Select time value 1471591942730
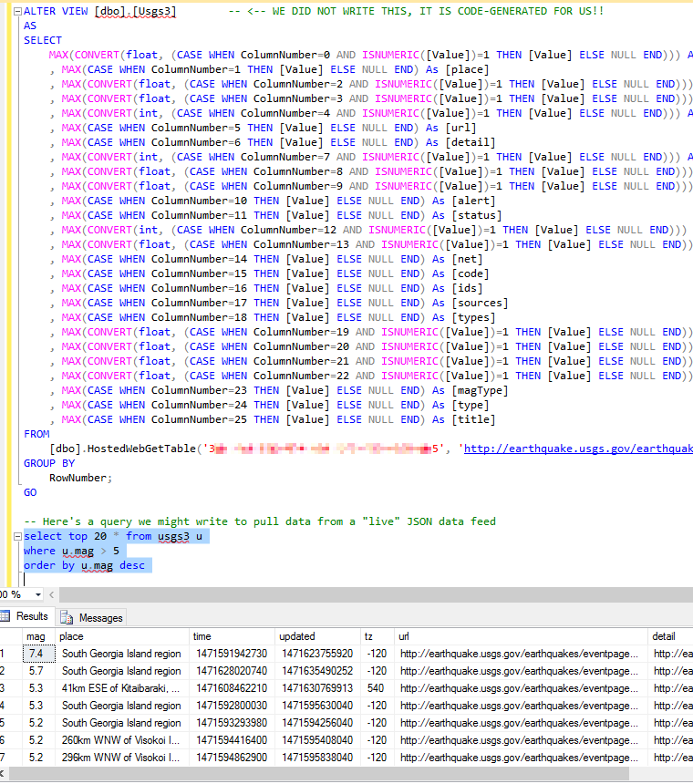 tap(232, 654)
